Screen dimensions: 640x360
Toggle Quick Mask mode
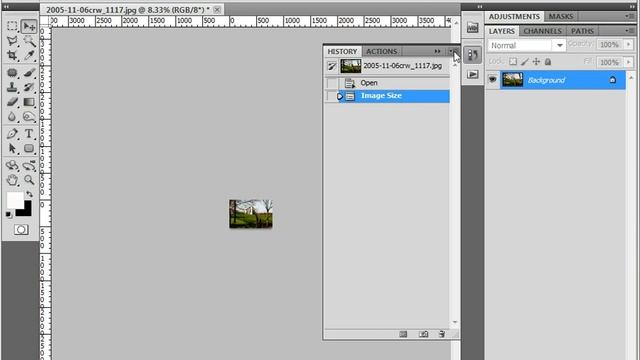[21, 230]
